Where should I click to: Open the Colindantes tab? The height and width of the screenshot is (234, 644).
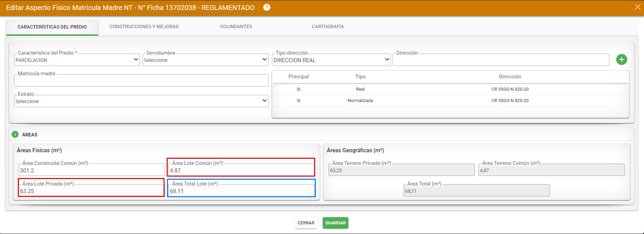point(236,26)
